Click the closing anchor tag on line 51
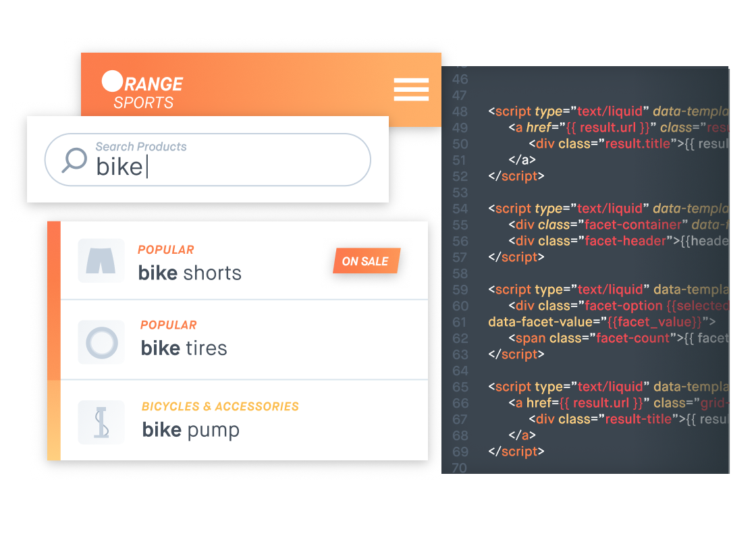This screenshot has height=540, width=756. coord(522,159)
